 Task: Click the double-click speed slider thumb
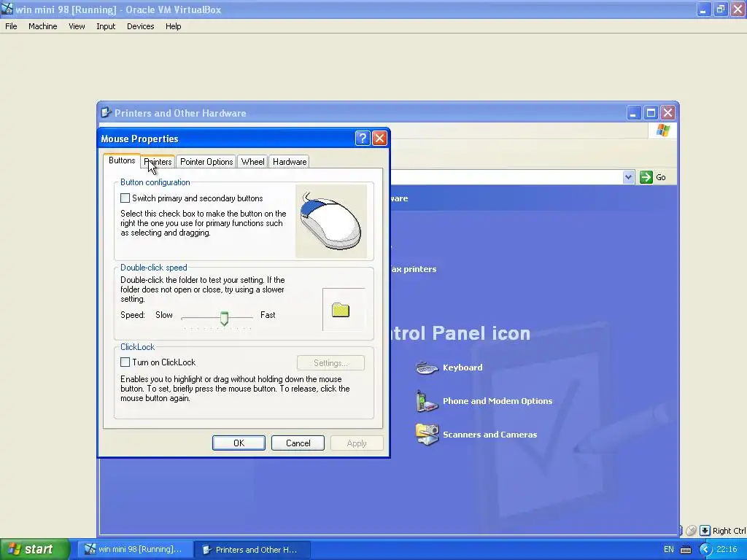224,318
